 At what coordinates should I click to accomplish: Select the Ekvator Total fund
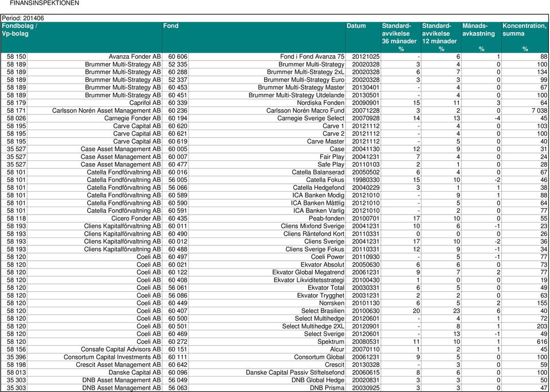click(326, 288)
